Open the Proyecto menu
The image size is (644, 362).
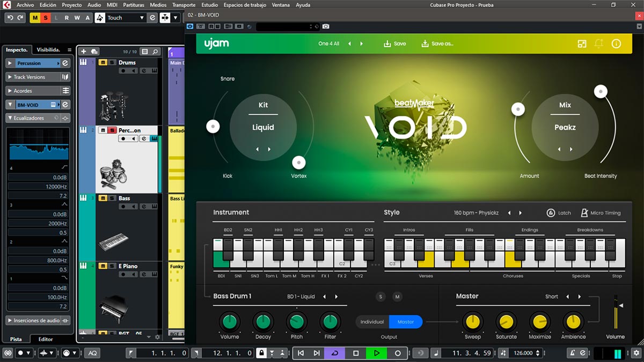coord(71,5)
